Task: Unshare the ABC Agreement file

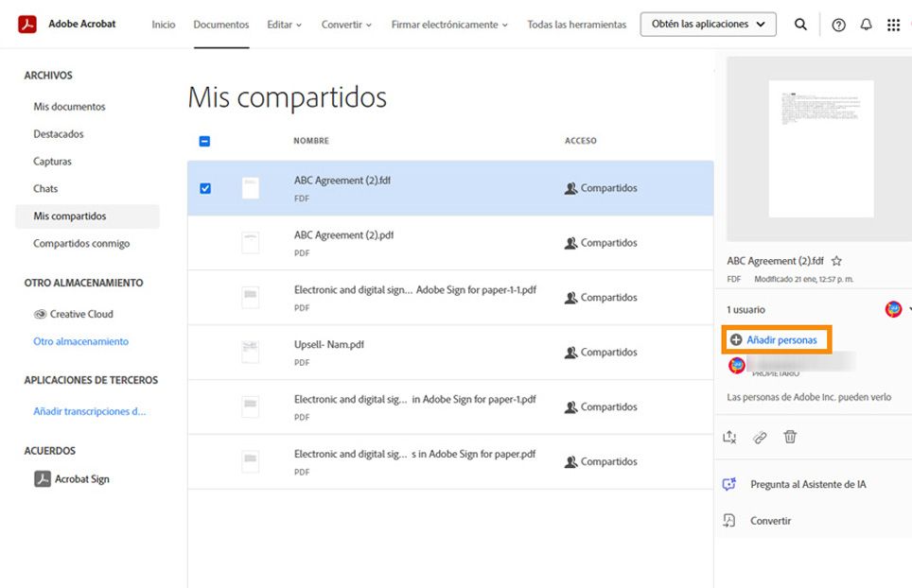Action: (728, 437)
